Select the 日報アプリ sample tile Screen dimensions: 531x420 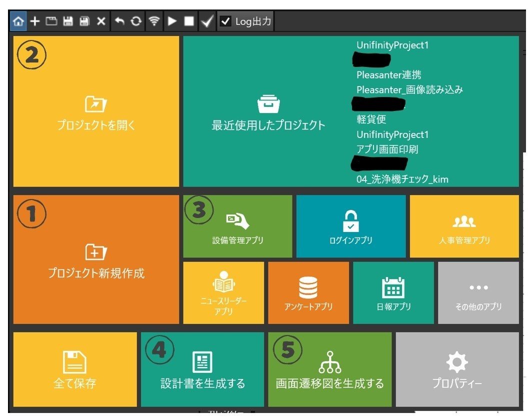393,292
